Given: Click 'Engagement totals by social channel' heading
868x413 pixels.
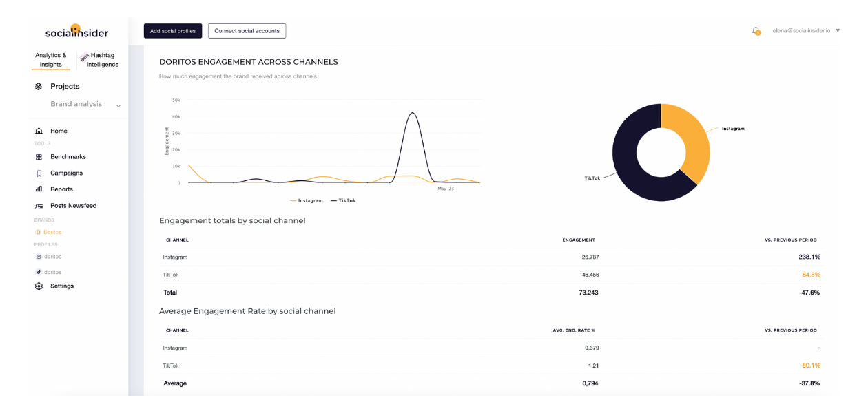Looking at the screenshot, I should point(232,221).
